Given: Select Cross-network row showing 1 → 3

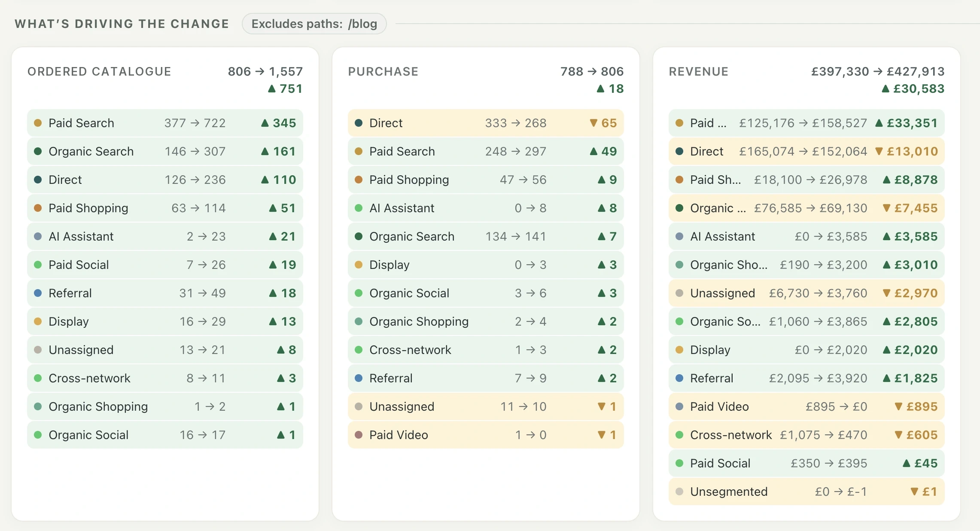Looking at the screenshot, I should 486,350.
